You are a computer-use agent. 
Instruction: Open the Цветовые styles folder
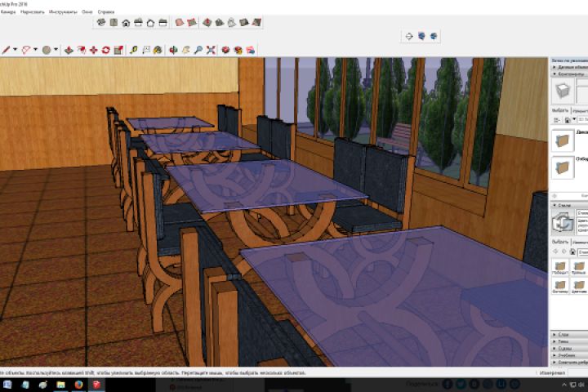click(x=579, y=286)
